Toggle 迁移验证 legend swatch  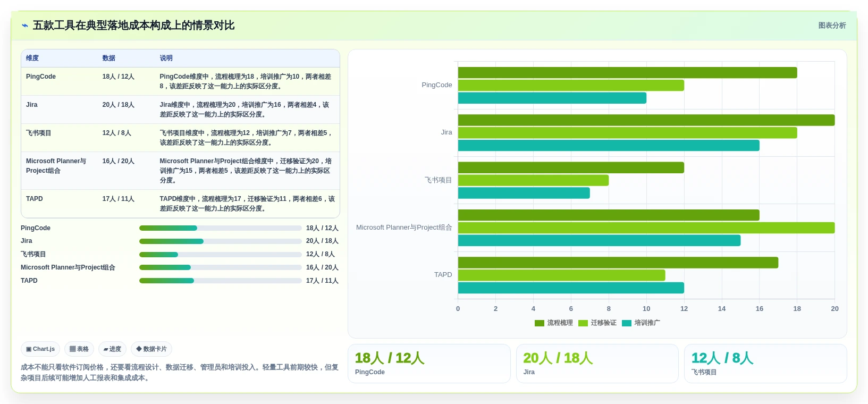[x=583, y=323]
